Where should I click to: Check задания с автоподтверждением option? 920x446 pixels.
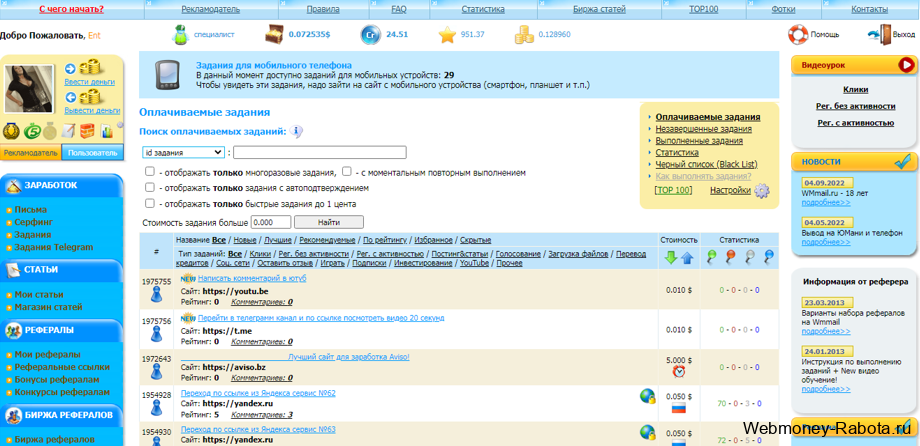[x=150, y=188]
